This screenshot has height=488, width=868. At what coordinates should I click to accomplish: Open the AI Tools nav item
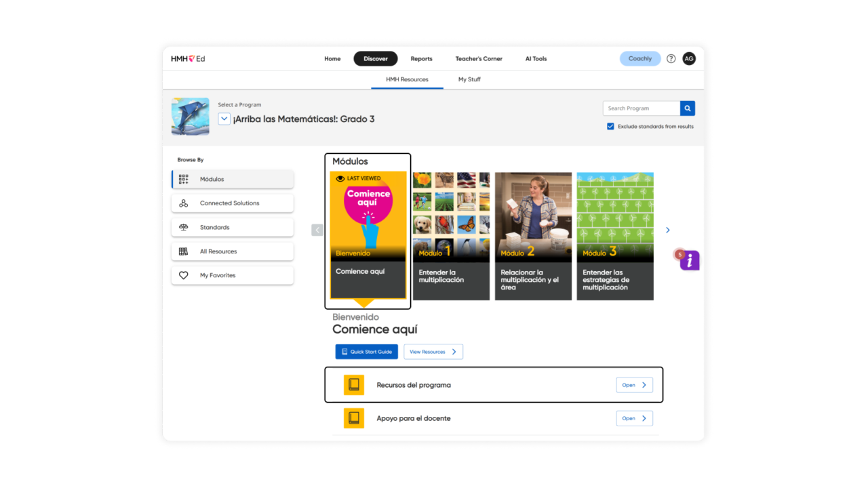click(x=536, y=59)
